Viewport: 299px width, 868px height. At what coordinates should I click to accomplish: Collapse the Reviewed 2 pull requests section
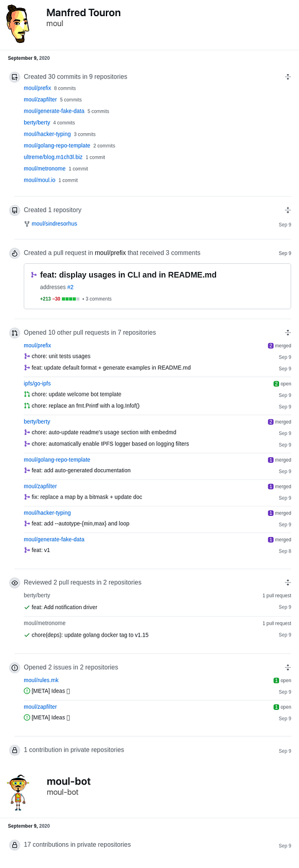point(288,583)
